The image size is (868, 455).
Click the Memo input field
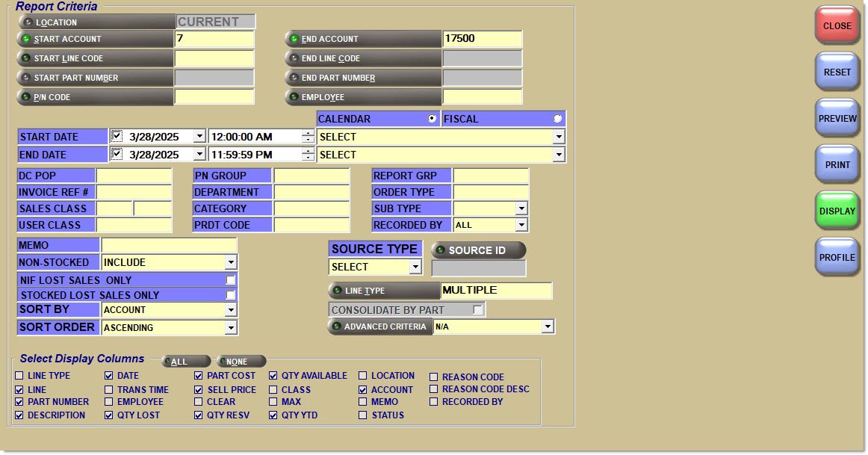169,245
